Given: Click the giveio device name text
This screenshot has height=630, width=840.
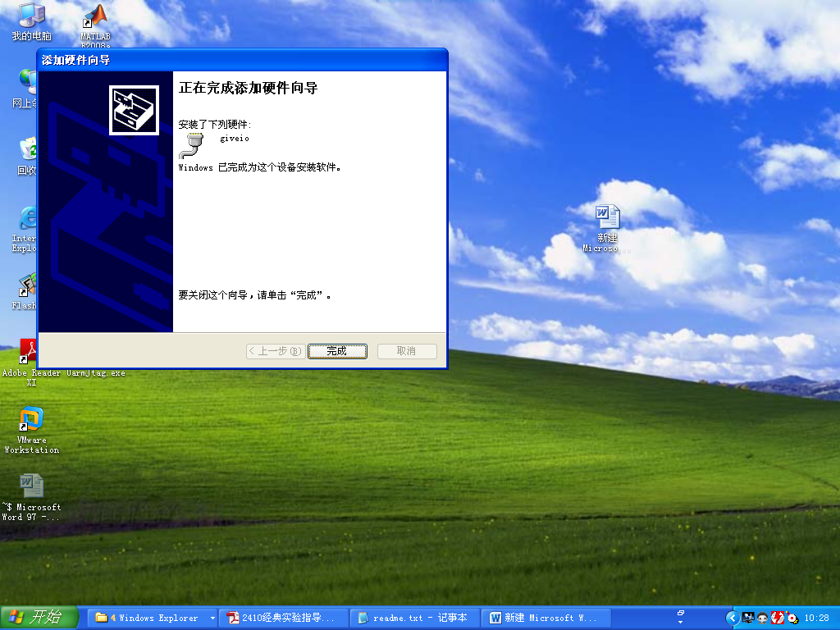Looking at the screenshot, I should (x=235, y=138).
